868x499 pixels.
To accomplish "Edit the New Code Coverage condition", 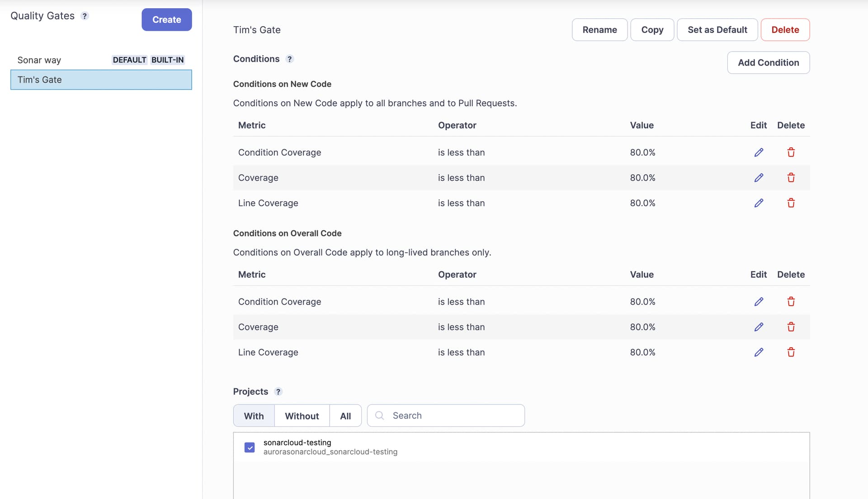I will pos(759,178).
